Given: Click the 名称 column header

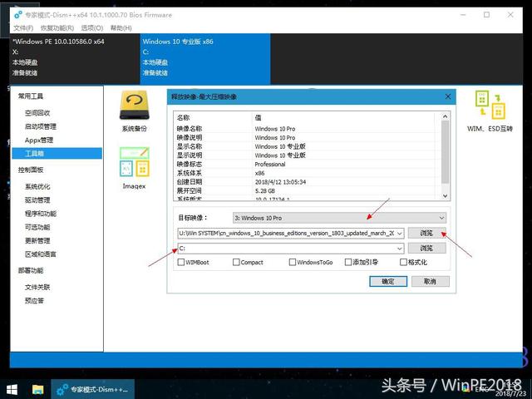Looking at the screenshot, I should click(x=213, y=118).
